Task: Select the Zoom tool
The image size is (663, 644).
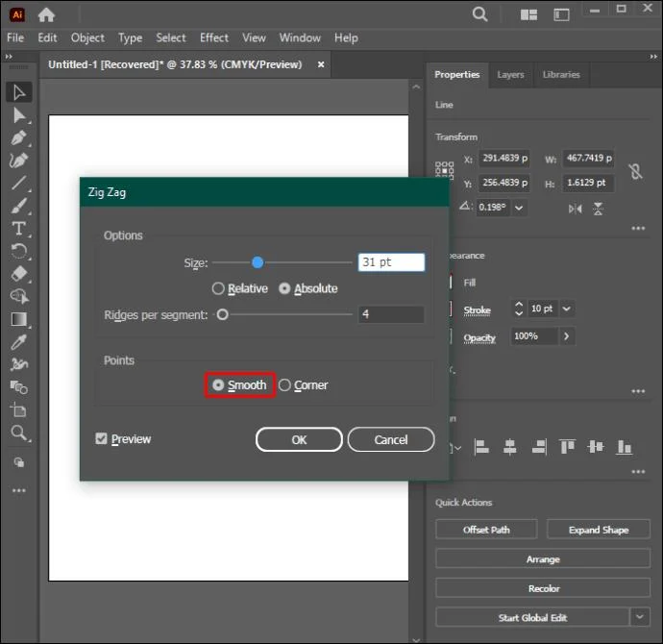Action: (x=18, y=433)
